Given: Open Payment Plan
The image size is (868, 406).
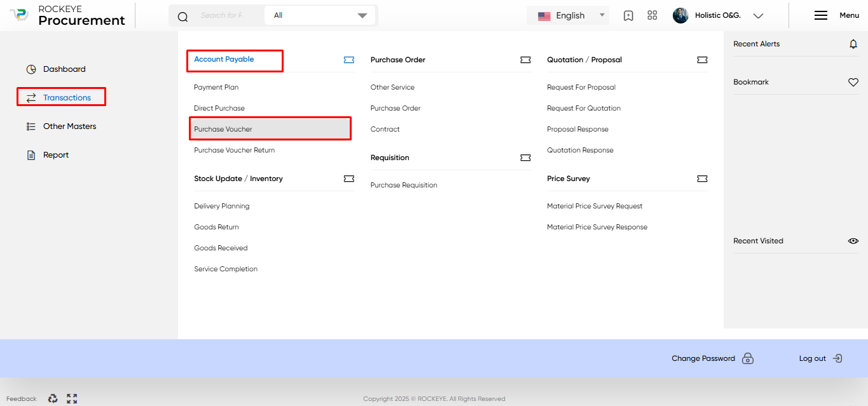Looking at the screenshot, I should tap(216, 87).
